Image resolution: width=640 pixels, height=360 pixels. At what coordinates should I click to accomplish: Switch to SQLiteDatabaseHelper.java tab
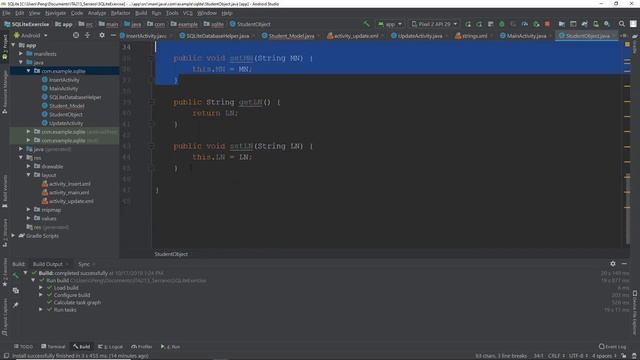pos(217,36)
